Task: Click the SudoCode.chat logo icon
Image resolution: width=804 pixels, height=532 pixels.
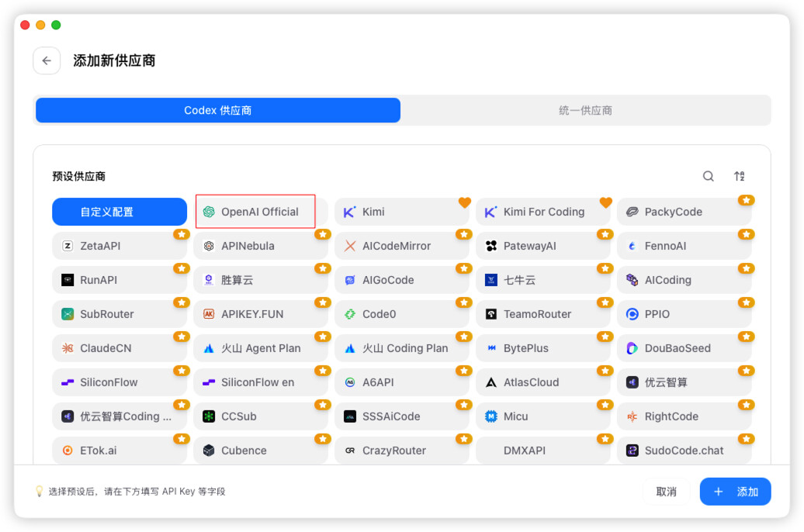Action: (x=632, y=451)
